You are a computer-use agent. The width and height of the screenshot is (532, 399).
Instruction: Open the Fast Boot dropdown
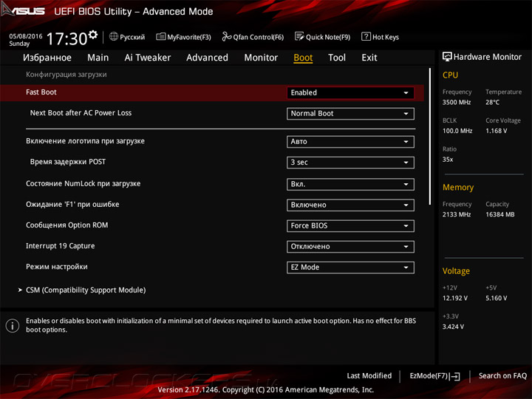click(x=350, y=92)
